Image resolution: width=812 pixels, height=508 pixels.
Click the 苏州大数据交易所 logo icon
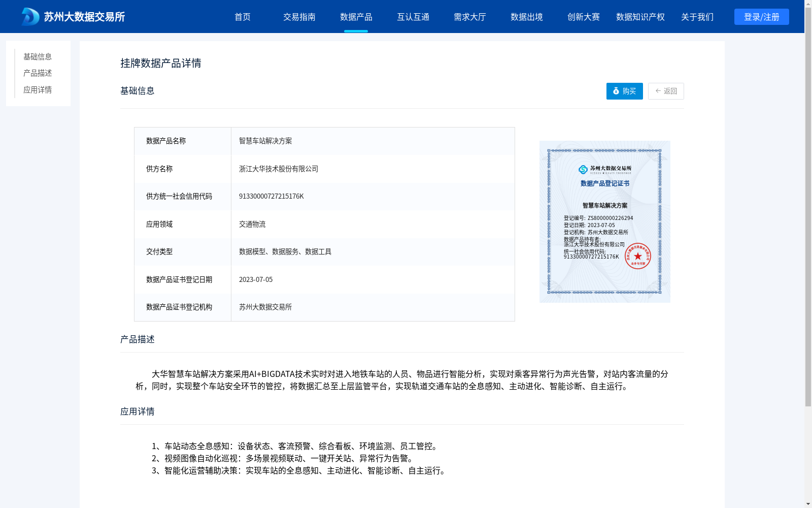click(30, 17)
